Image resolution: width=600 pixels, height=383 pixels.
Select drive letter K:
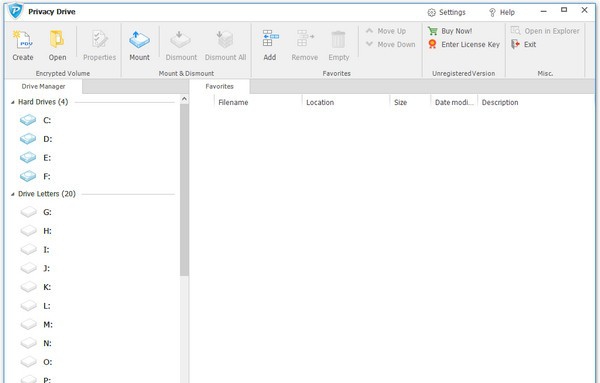tap(36, 287)
